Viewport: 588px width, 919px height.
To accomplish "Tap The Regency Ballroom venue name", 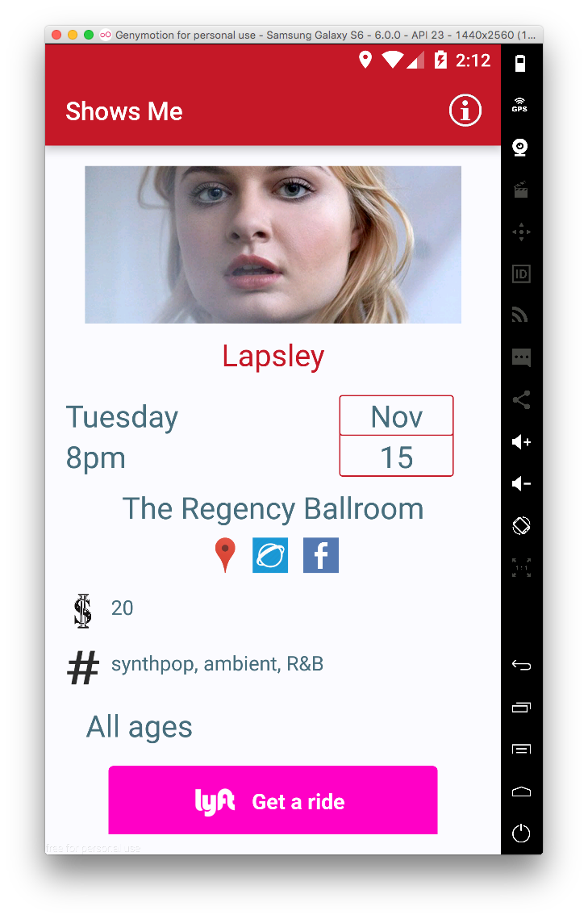I will (273, 509).
